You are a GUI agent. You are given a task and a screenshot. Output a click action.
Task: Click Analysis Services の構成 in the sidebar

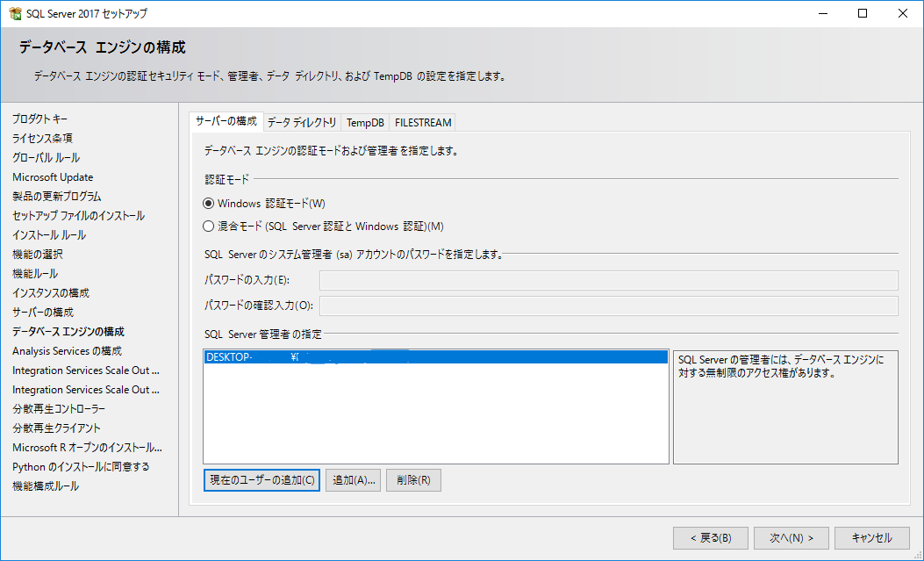pyautogui.click(x=67, y=350)
